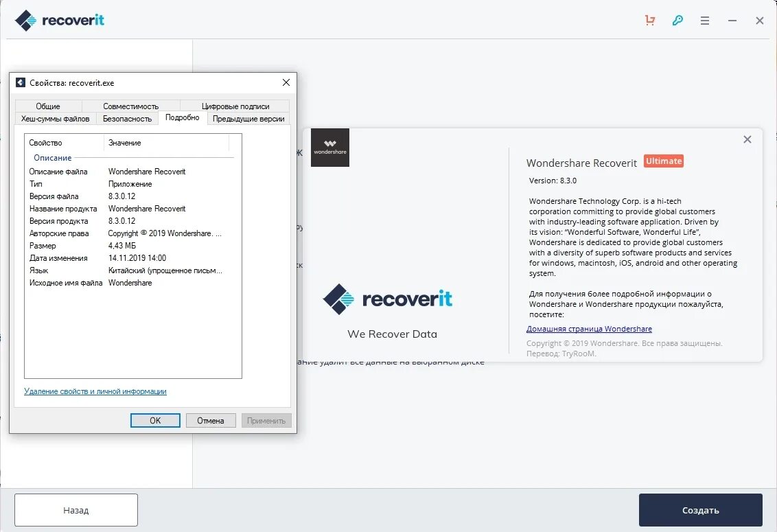Click the Создать button
Viewport: 777px width, 532px height.
[700, 510]
